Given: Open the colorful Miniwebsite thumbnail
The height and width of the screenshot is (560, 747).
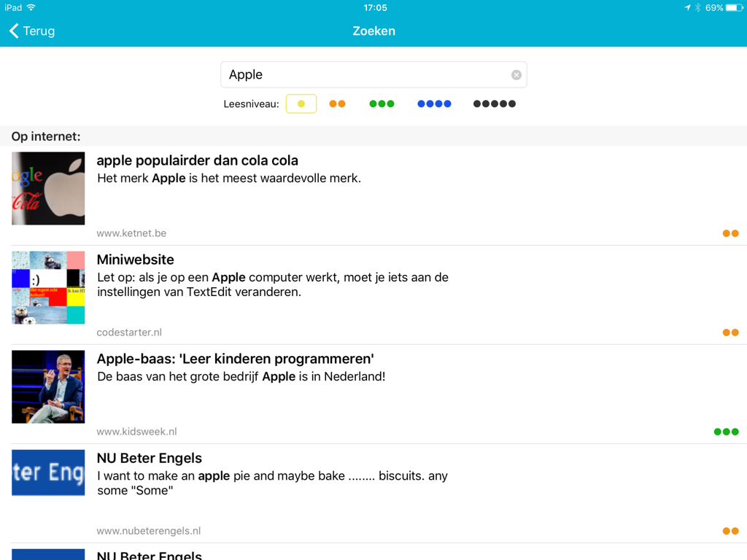Looking at the screenshot, I should point(48,287).
